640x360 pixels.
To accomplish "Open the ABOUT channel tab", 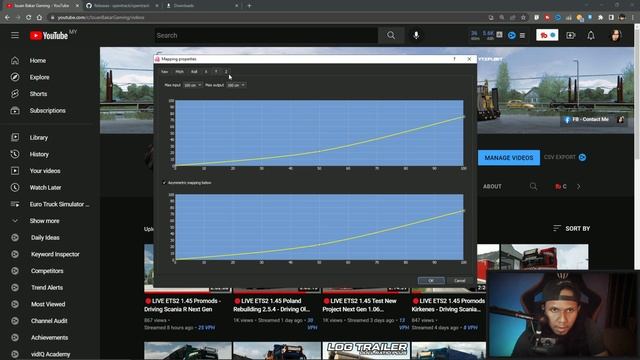I will 492,187.
